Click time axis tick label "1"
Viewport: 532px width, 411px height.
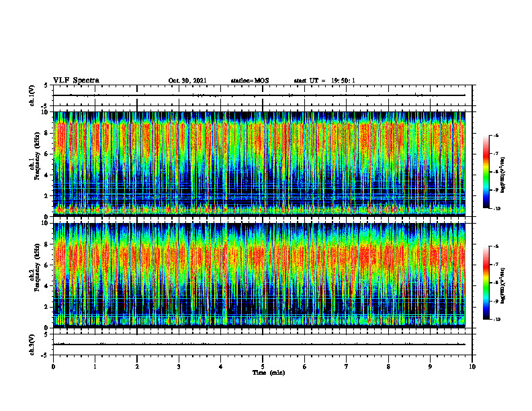(x=95, y=367)
